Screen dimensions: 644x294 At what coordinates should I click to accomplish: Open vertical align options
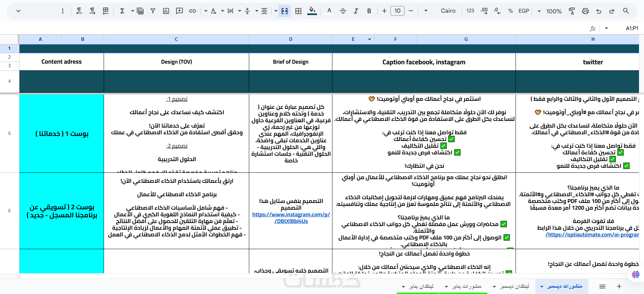(x=248, y=11)
